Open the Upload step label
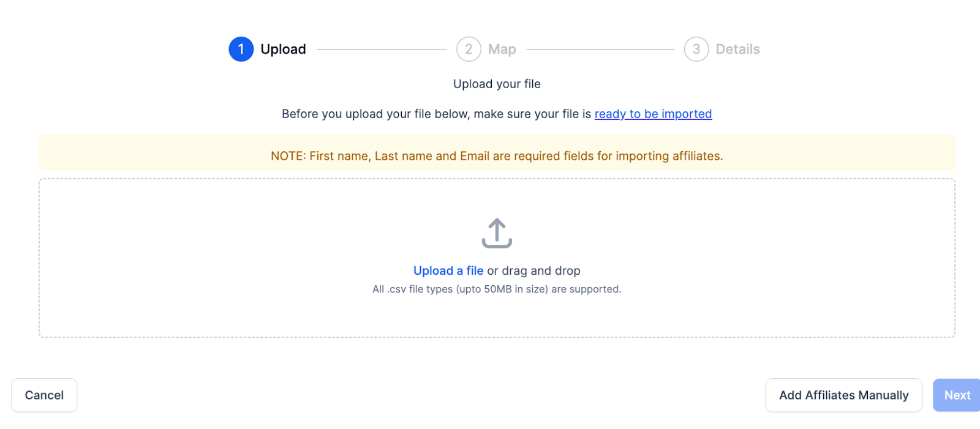The width and height of the screenshot is (980, 429). click(283, 49)
